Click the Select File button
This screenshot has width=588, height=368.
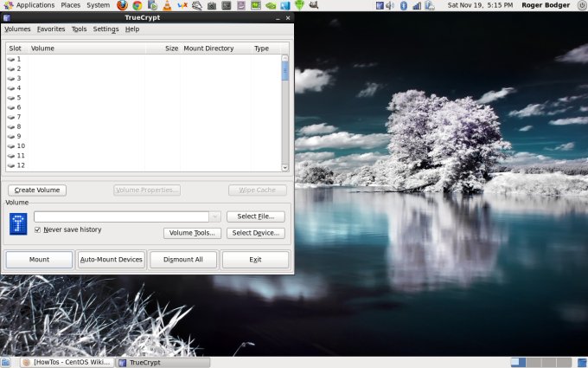(x=255, y=216)
